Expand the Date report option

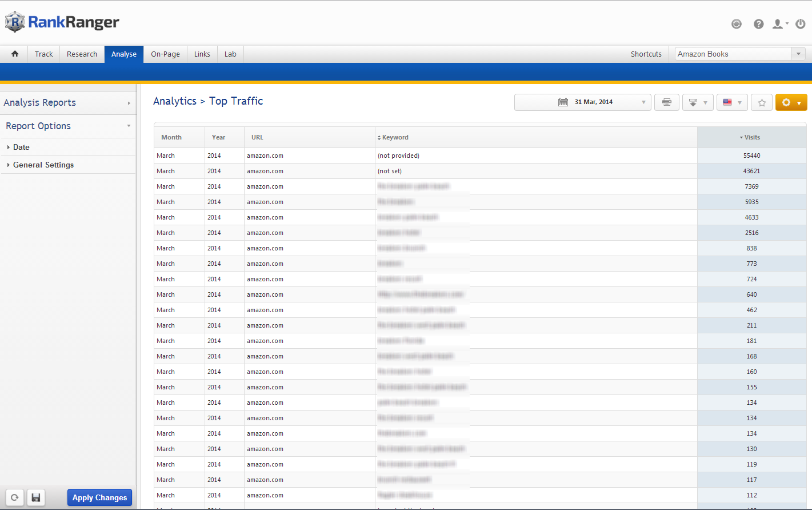(21, 147)
